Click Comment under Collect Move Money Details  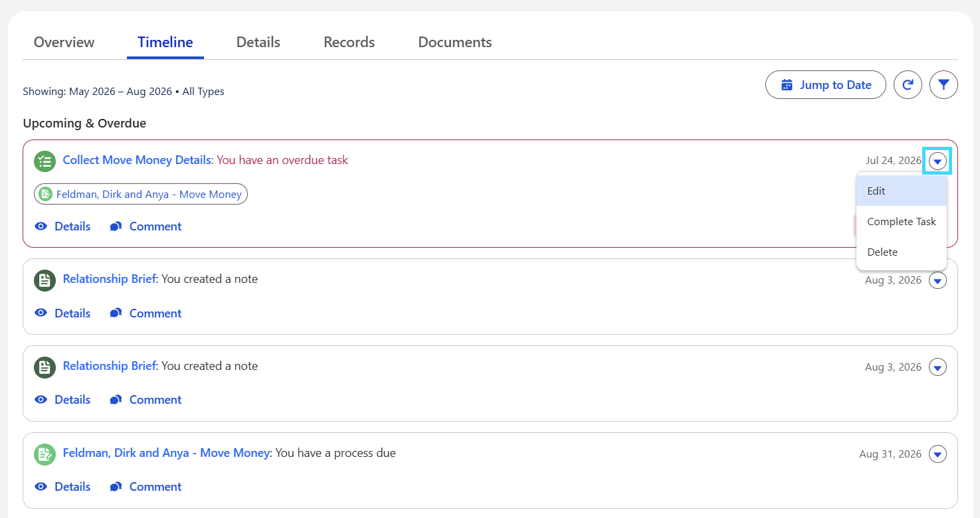(x=146, y=226)
